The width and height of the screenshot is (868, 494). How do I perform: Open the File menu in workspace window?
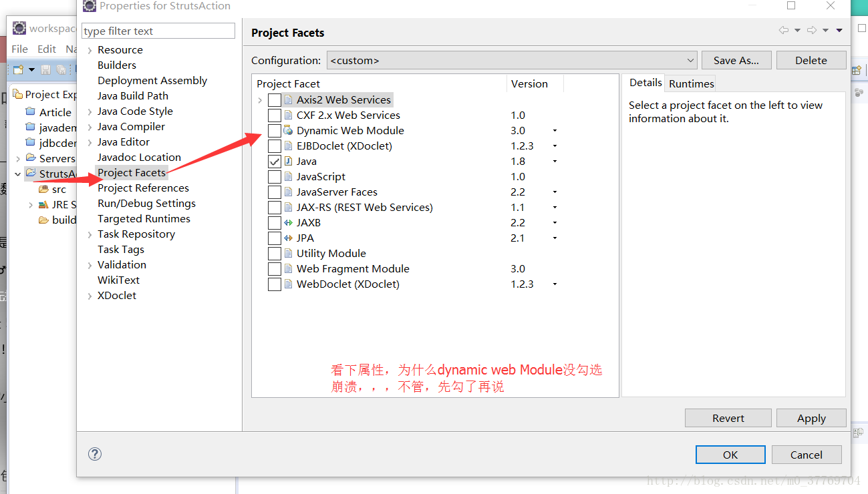[20, 49]
